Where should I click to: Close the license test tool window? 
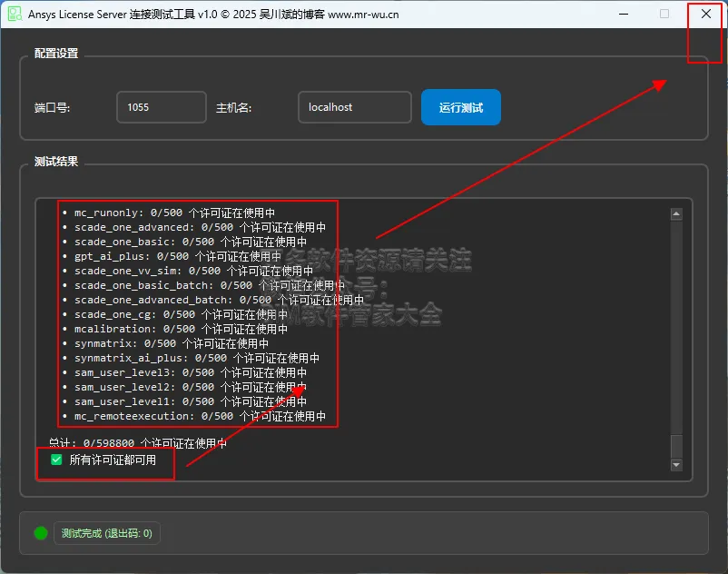coord(705,14)
